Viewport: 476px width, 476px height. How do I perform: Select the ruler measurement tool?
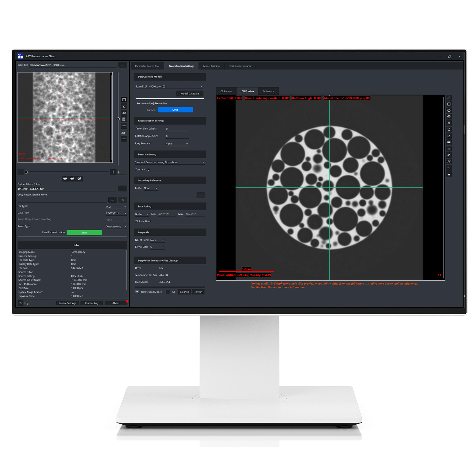click(x=449, y=142)
